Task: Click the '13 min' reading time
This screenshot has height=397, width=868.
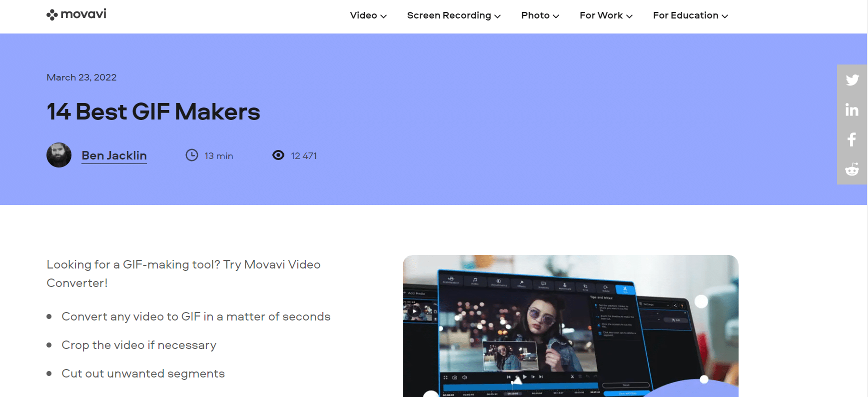Action: (x=219, y=156)
